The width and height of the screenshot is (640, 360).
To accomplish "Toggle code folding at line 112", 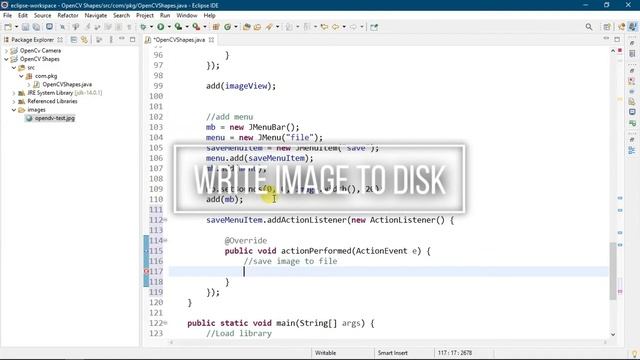I will pos(165,220).
